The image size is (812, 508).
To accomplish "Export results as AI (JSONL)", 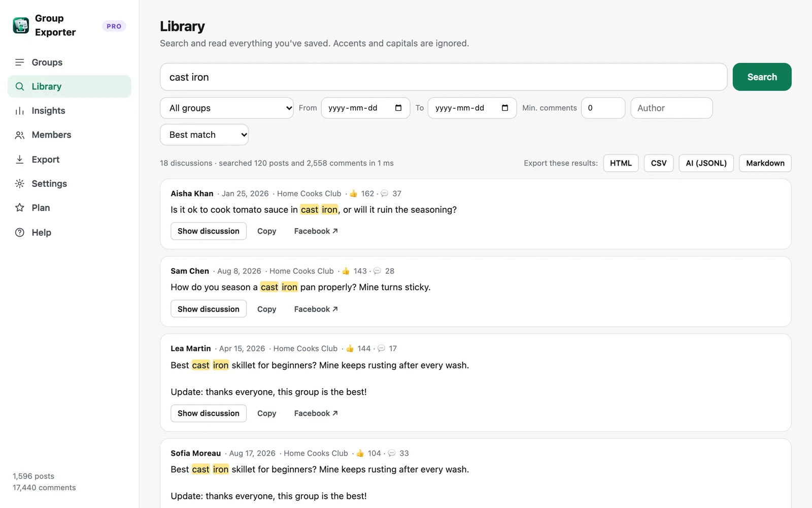I will [x=706, y=163].
